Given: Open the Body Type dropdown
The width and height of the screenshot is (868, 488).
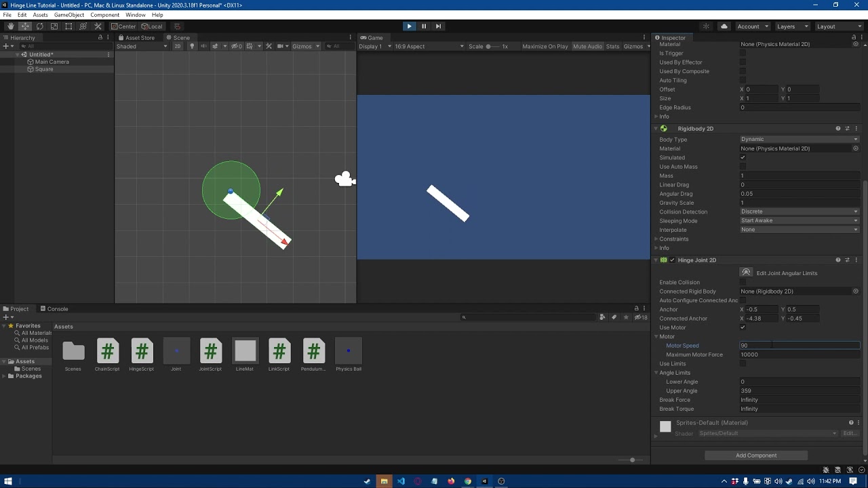Looking at the screenshot, I should click(800, 140).
